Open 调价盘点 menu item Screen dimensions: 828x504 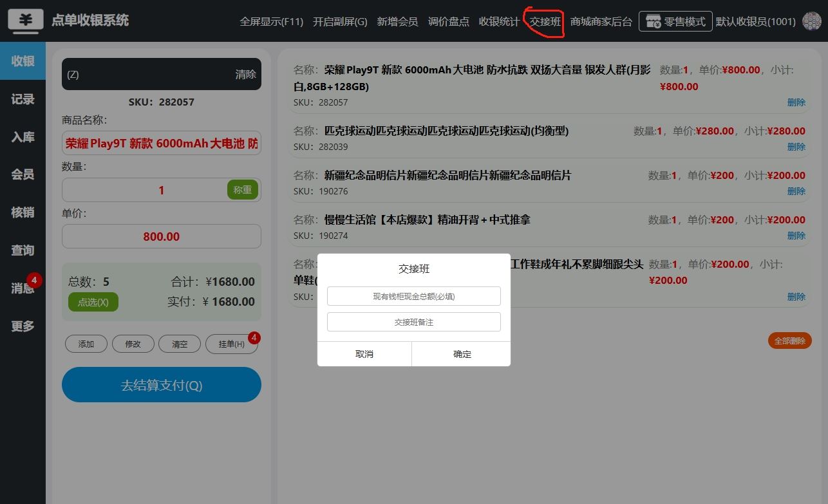coord(448,21)
